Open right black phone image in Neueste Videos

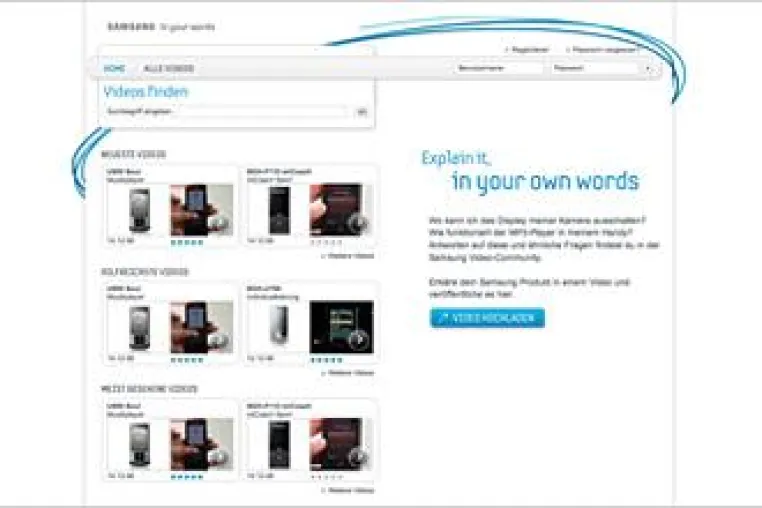[279, 210]
